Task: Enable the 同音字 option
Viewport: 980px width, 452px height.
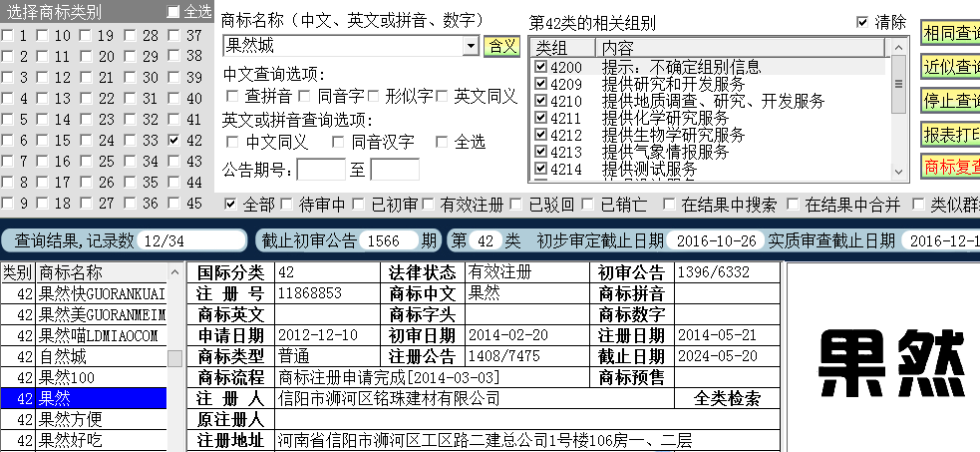Action: click(304, 96)
